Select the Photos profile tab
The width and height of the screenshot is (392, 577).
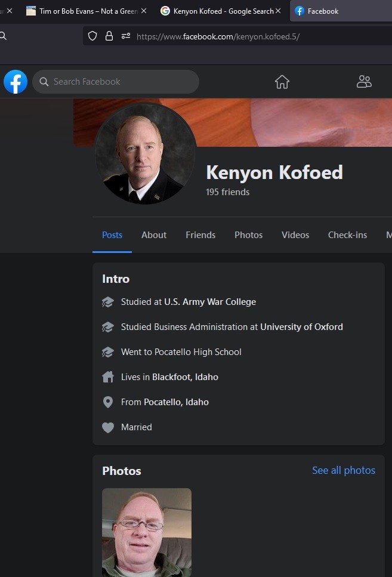249,235
